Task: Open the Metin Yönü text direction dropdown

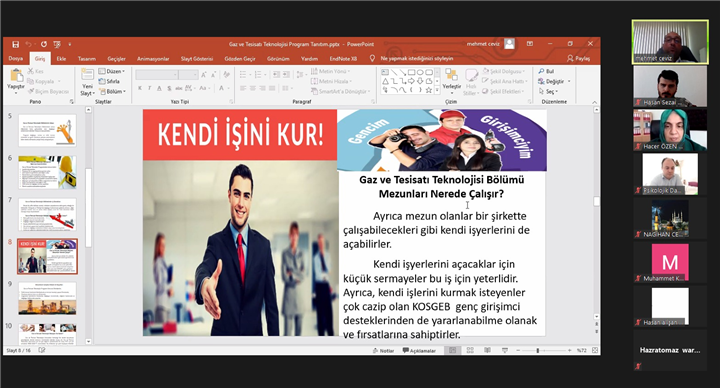Action: coord(330,71)
